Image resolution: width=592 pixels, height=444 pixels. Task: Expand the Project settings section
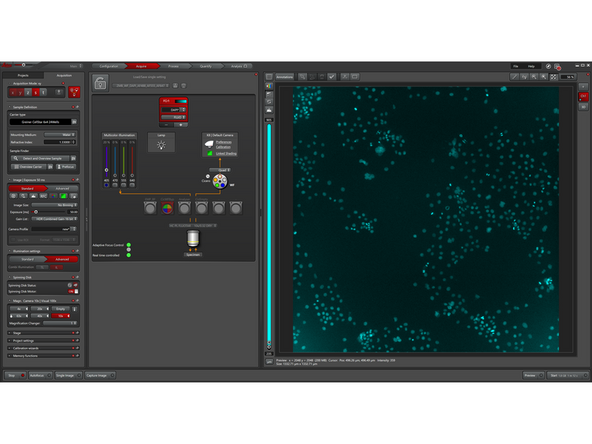pyautogui.click(x=43, y=341)
